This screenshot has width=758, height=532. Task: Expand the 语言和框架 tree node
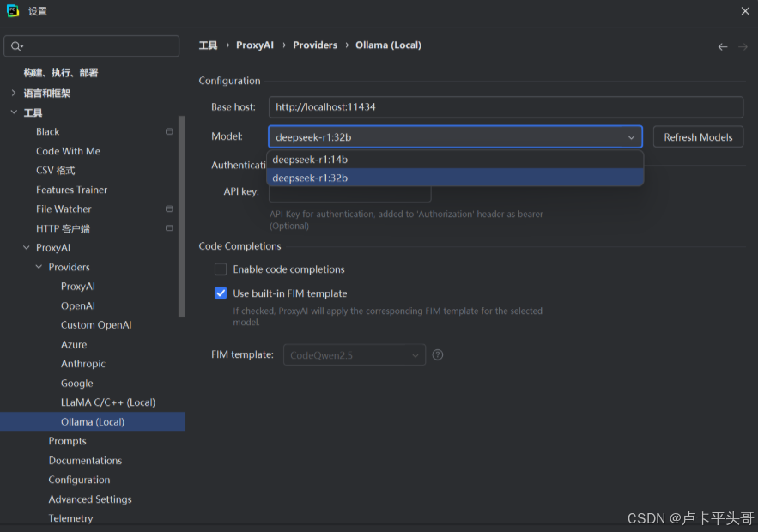pos(14,93)
